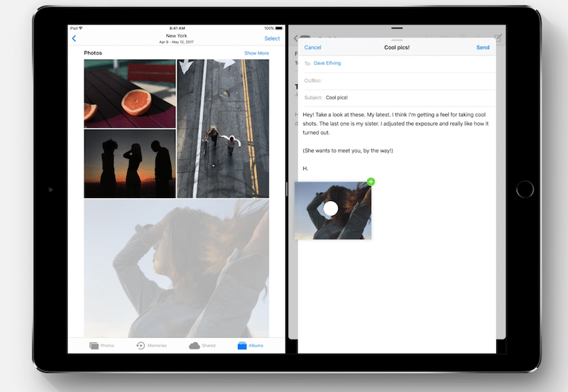The width and height of the screenshot is (568, 392).
Task: Tap the compose icon behind the draft
Action: pyautogui.click(x=498, y=38)
